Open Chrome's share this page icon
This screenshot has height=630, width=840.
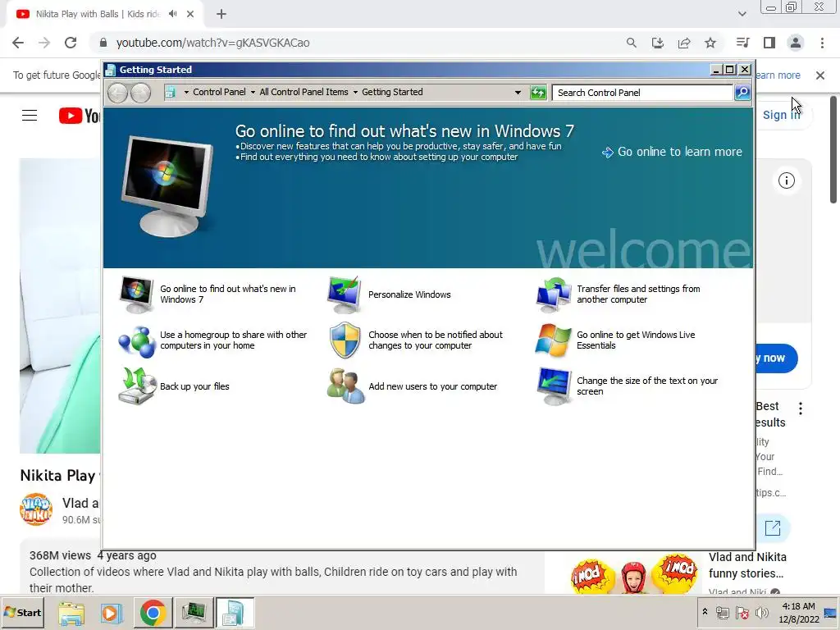684,43
